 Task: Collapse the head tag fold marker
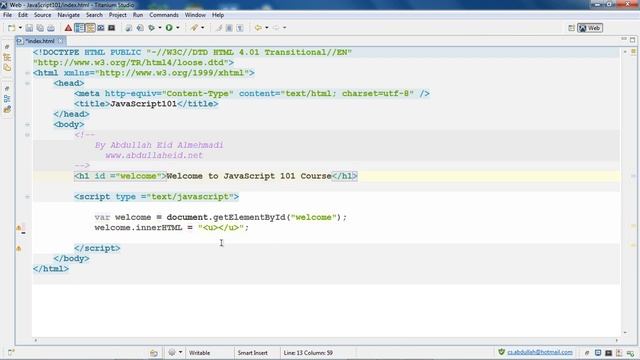(27, 83)
